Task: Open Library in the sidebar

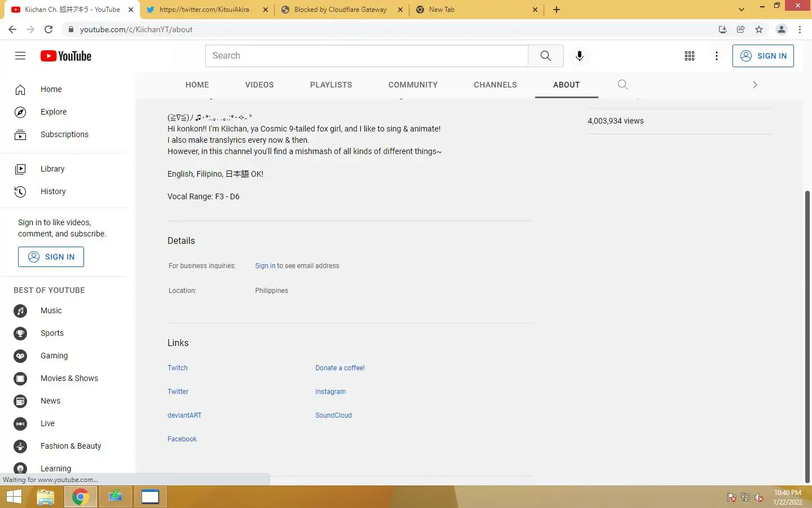Action: [52, 169]
